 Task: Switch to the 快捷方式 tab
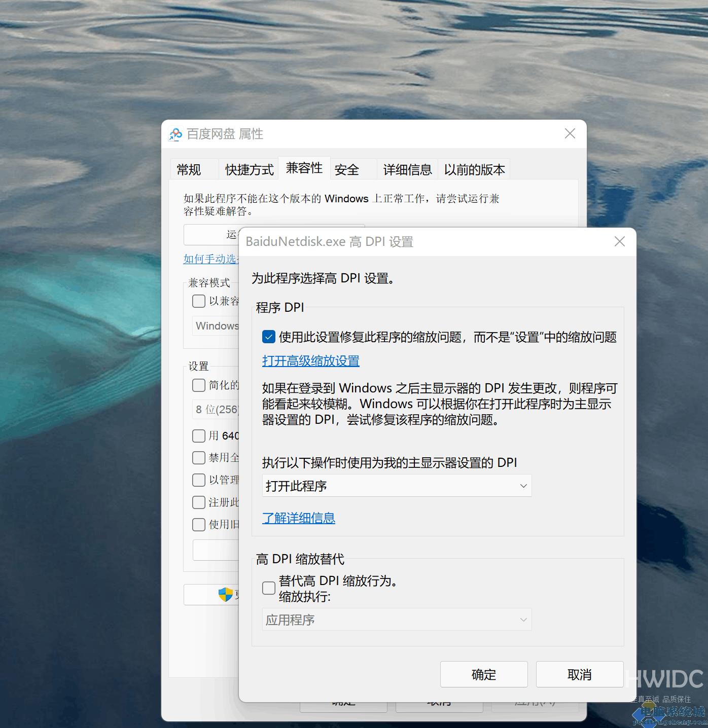pos(249,169)
